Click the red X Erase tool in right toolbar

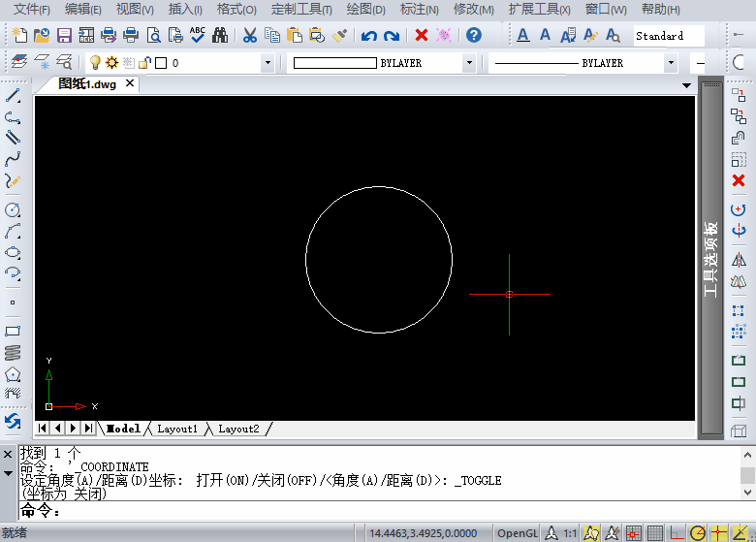point(739,180)
